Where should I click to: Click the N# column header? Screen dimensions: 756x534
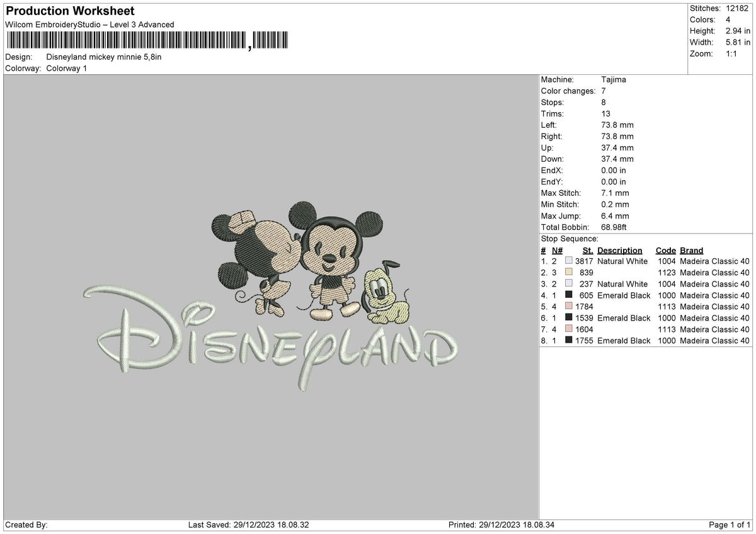click(557, 251)
